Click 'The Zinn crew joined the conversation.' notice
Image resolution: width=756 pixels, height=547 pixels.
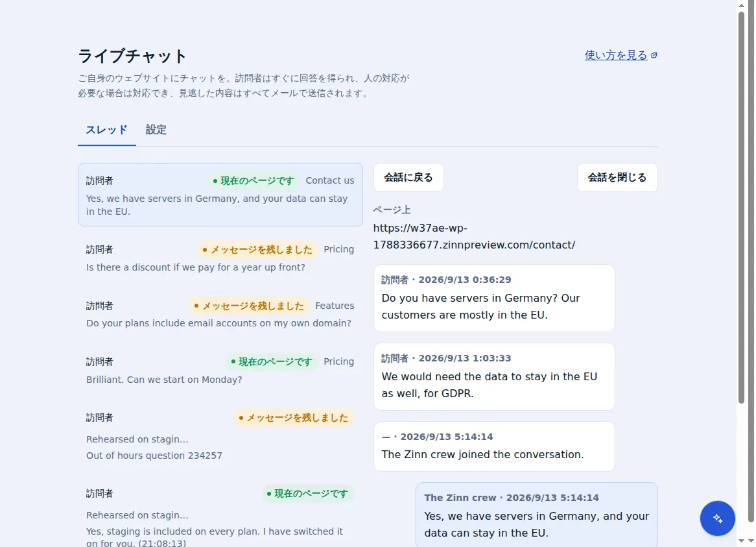494,446
